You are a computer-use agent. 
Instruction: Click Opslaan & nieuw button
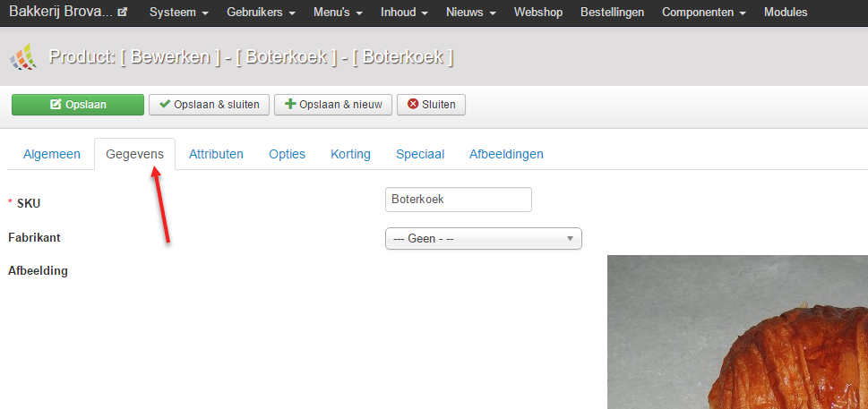pyautogui.click(x=332, y=105)
